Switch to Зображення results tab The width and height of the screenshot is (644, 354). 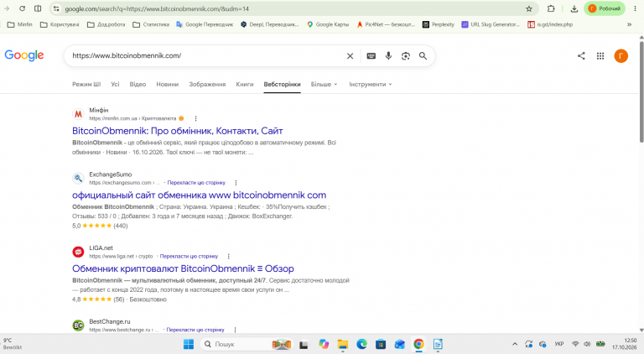[x=207, y=84]
